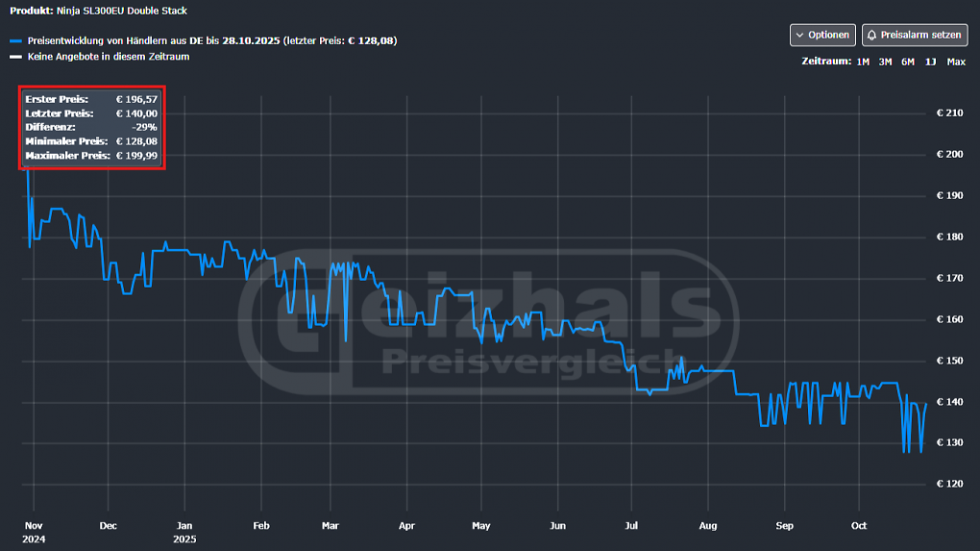
Task: Switch the Zeitraum to 1J
Action: click(x=931, y=62)
